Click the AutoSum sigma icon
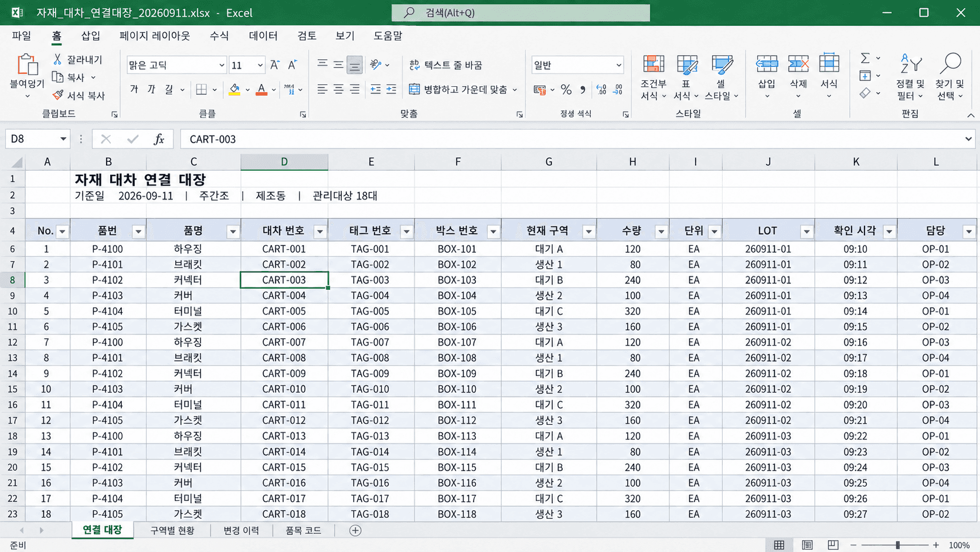Screen dimensions: 980x552 [865, 58]
